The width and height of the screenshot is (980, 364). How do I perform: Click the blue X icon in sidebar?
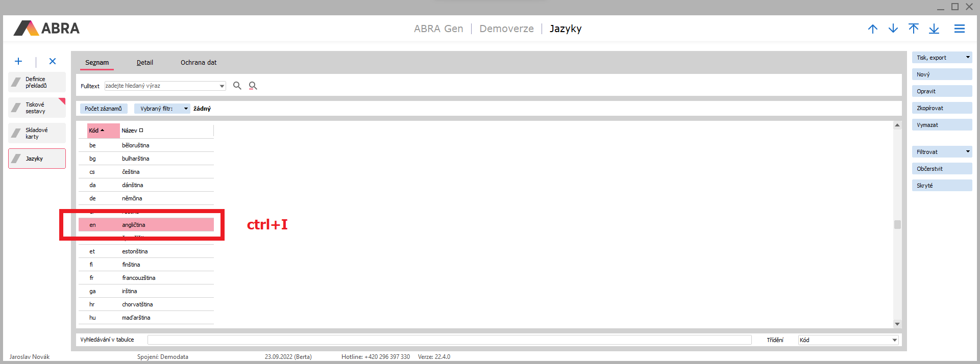pyautogui.click(x=53, y=61)
